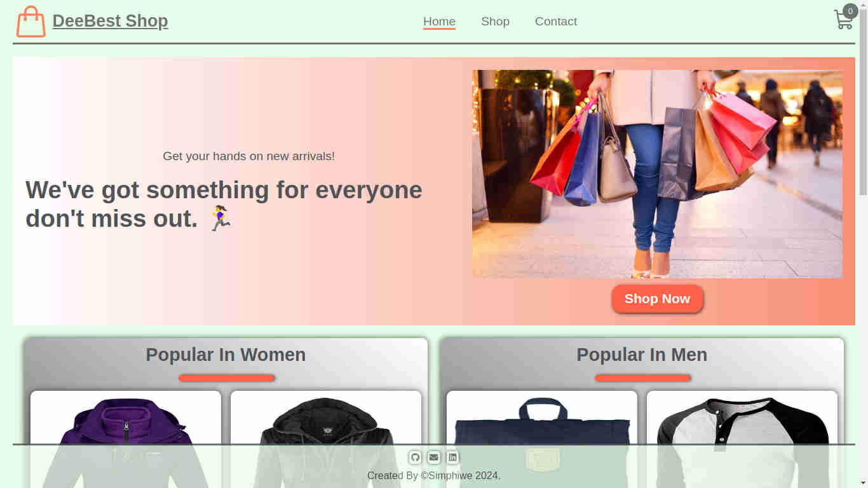The image size is (868, 488).
Task: Click the email envelope icon in footer
Action: [434, 457]
